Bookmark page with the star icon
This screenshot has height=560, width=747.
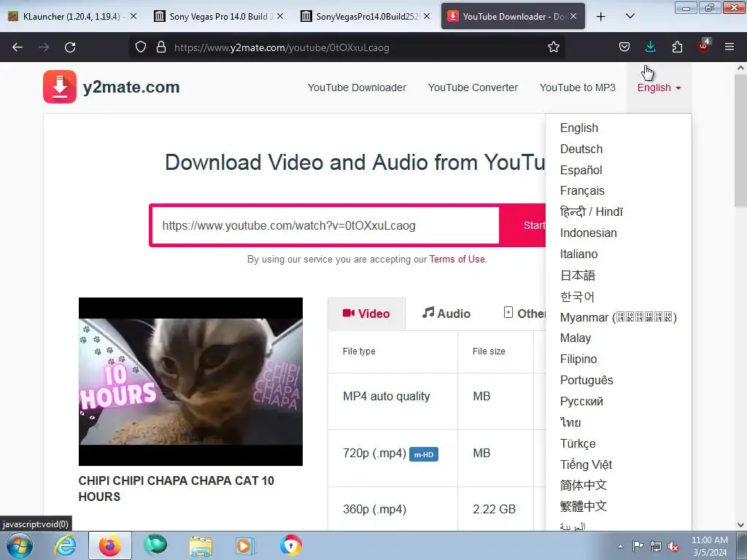tap(553, 47)
